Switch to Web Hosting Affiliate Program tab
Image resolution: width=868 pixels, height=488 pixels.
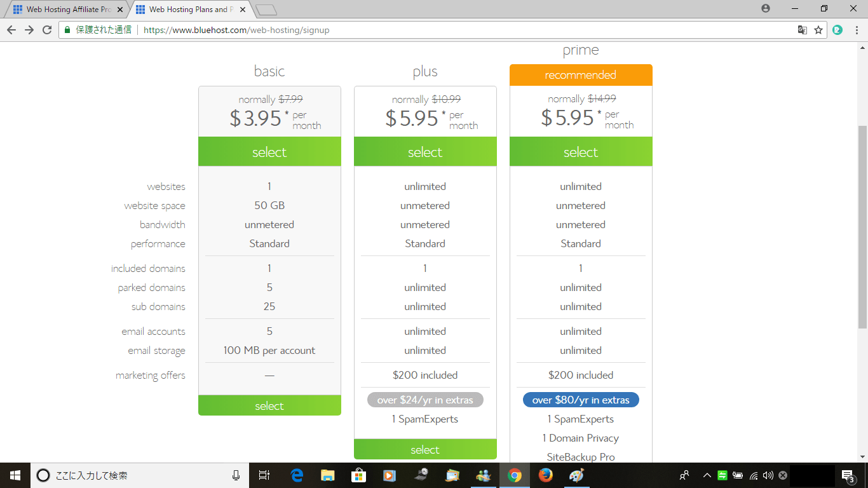(x=68, y=10)
